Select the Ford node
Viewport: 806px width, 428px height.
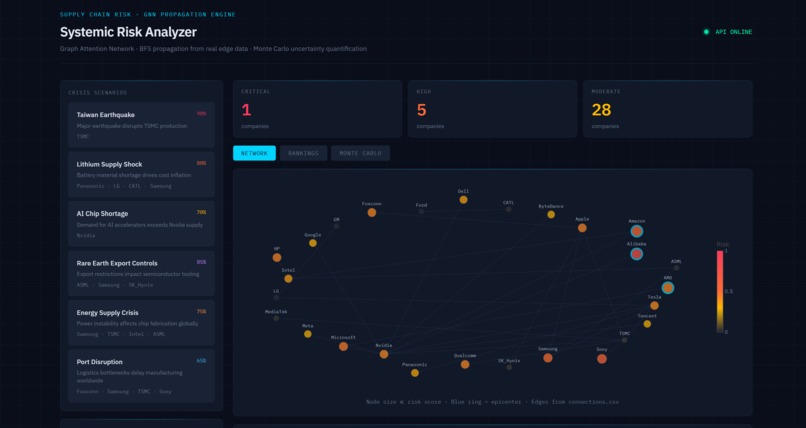coord(421,212)
